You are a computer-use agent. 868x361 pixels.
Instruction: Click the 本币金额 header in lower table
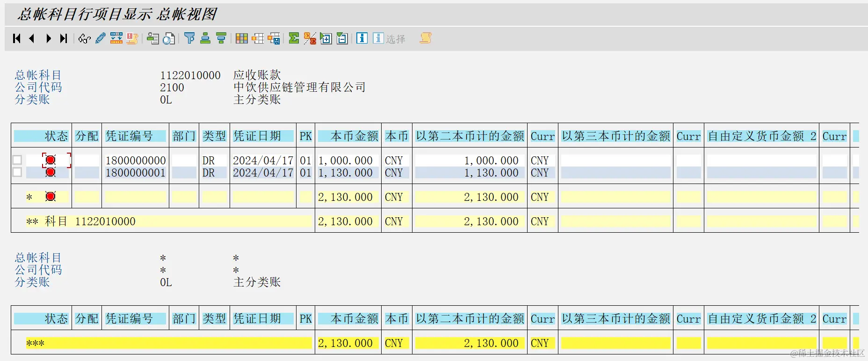(348, 319)
